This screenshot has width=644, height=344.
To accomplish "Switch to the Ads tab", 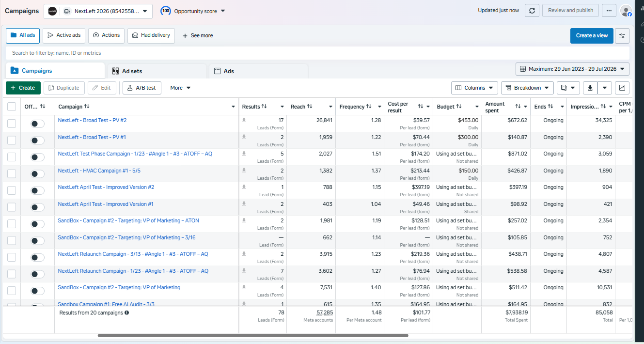I will click(258, 71).
